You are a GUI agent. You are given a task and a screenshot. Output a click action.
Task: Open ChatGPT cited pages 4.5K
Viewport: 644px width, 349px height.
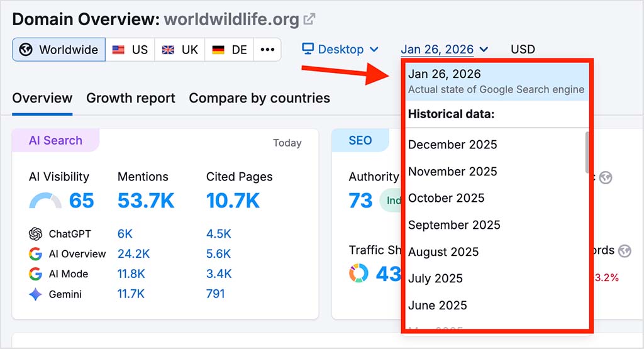tap(218, 234)
